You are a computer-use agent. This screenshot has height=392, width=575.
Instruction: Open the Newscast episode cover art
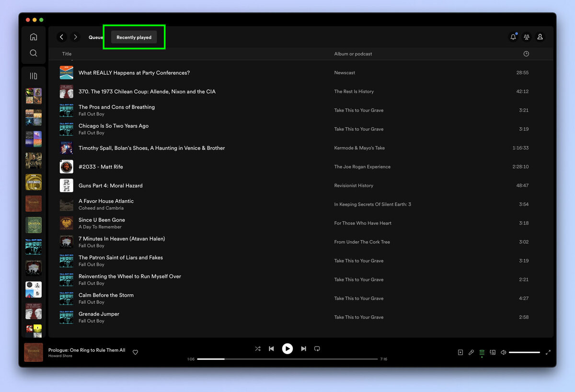[67, 73]
